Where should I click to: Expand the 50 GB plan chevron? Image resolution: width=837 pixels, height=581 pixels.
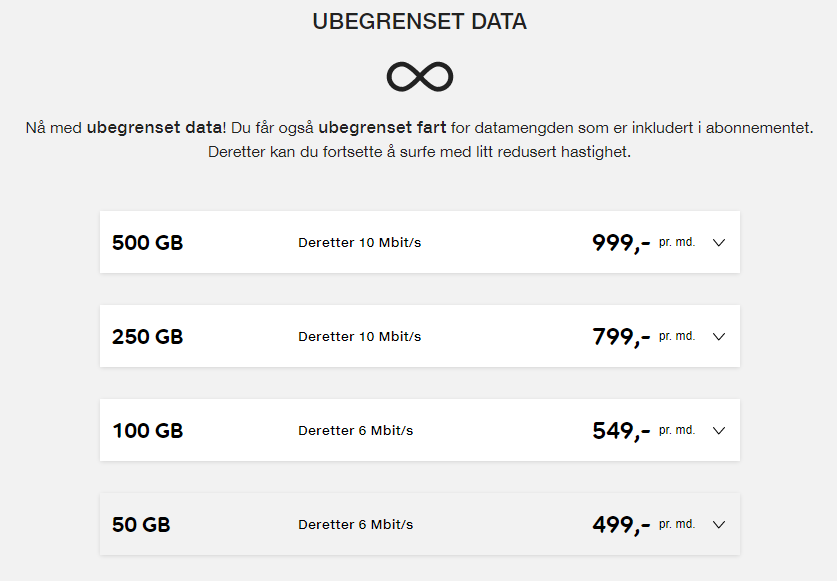click(x=719, y=524)
